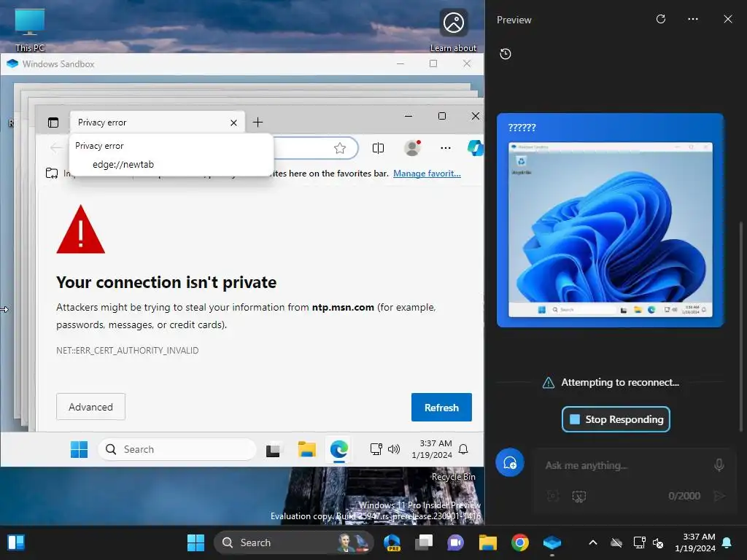Click host network tray icon

[x=639, y=542]
